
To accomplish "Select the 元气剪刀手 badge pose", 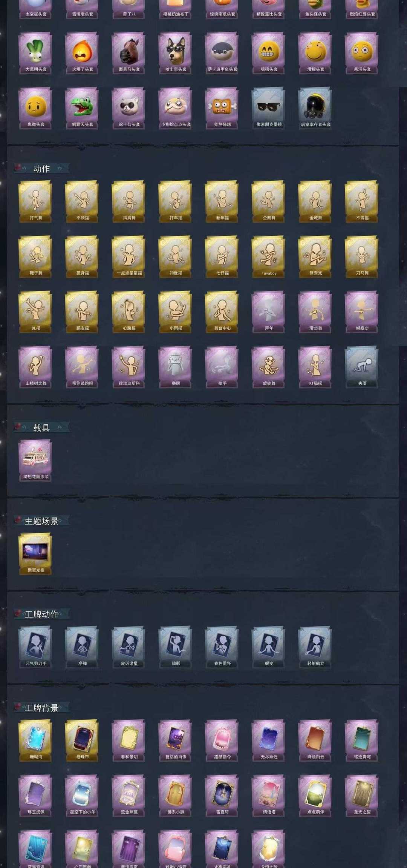I will [35, 647].
